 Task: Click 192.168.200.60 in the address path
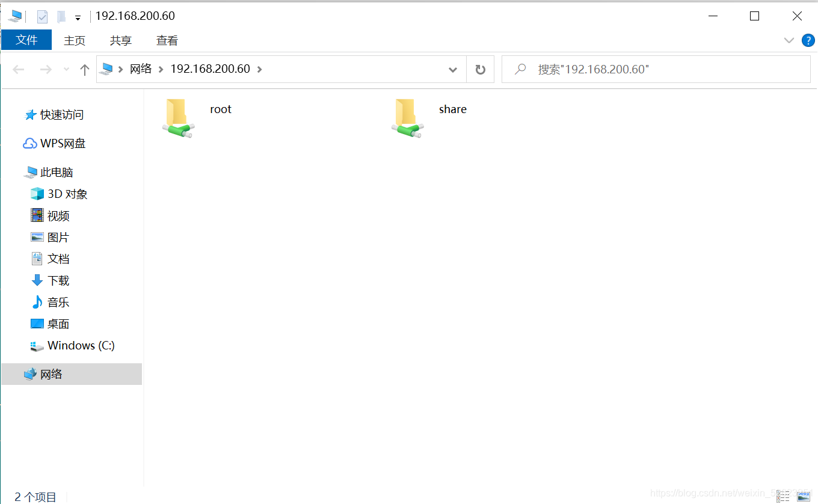point(210,69)
